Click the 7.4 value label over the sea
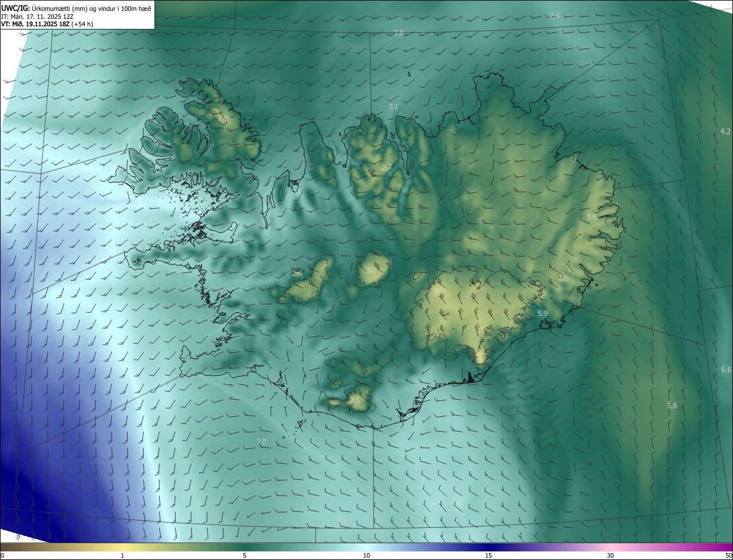 pyautogui.click(x=554, y=15)
